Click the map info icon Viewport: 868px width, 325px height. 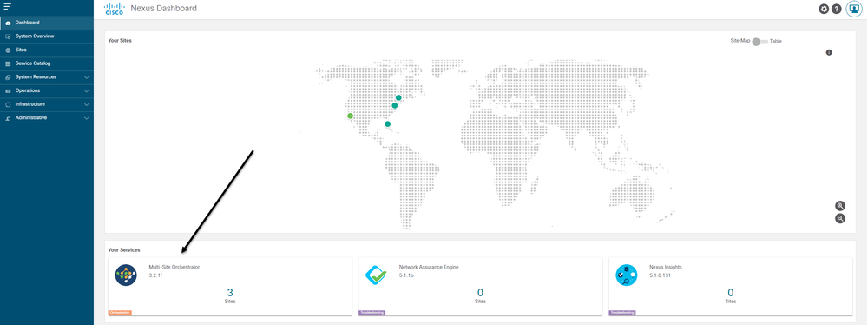point(829,53)
